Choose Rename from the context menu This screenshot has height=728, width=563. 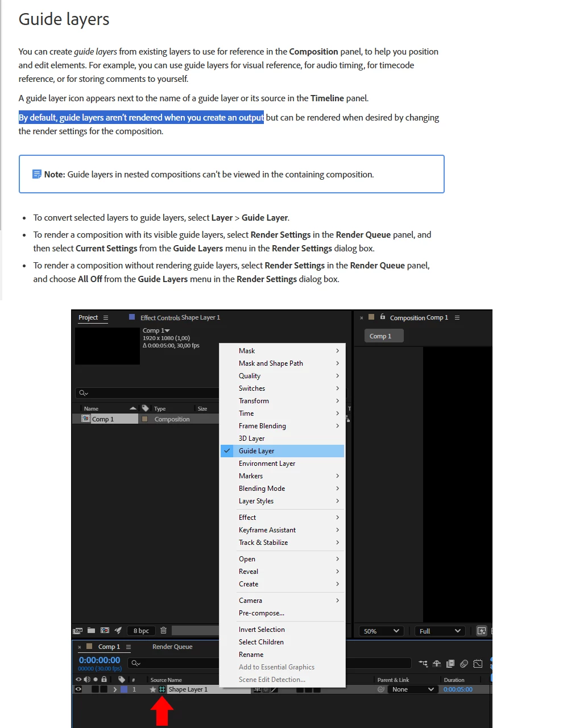coord(282,655)
